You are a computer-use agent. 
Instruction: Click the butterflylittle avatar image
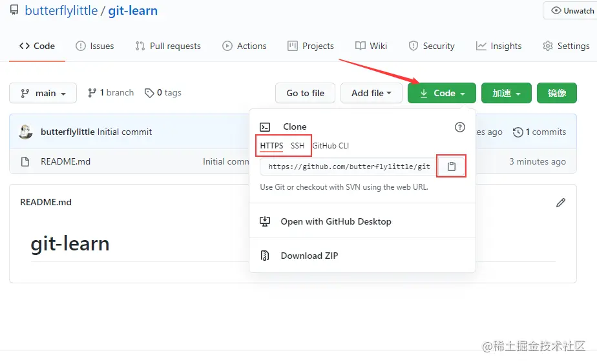(26, 132)
